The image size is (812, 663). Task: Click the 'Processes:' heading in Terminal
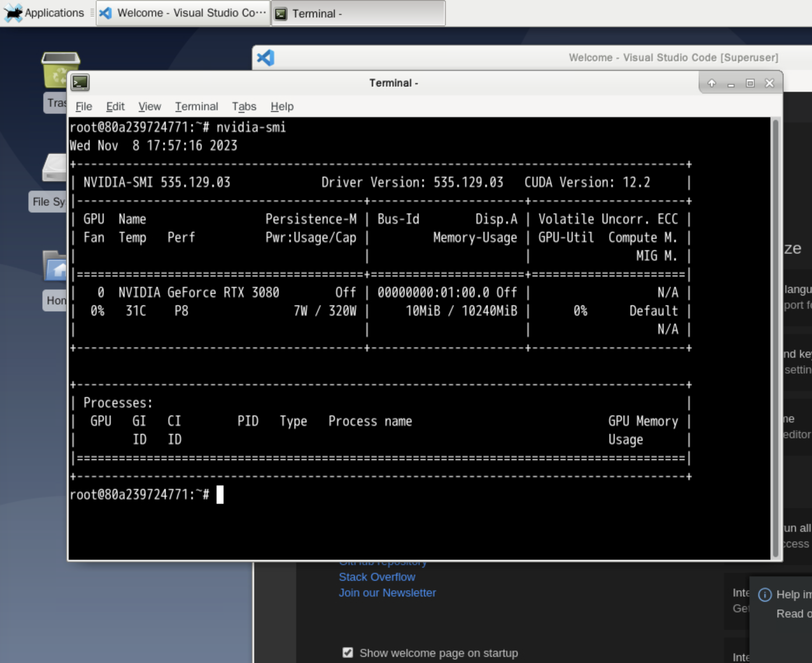pos(118,402)
